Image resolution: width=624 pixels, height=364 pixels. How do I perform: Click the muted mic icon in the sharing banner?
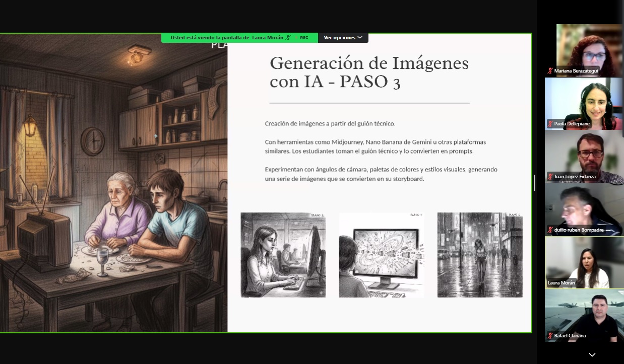pyautogui.click(x=288, y=38)
